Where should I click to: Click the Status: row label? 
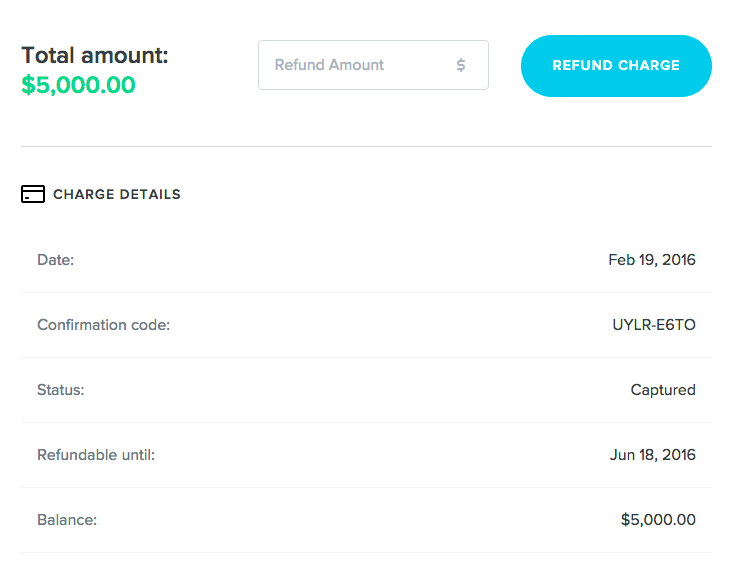[60, 390]
